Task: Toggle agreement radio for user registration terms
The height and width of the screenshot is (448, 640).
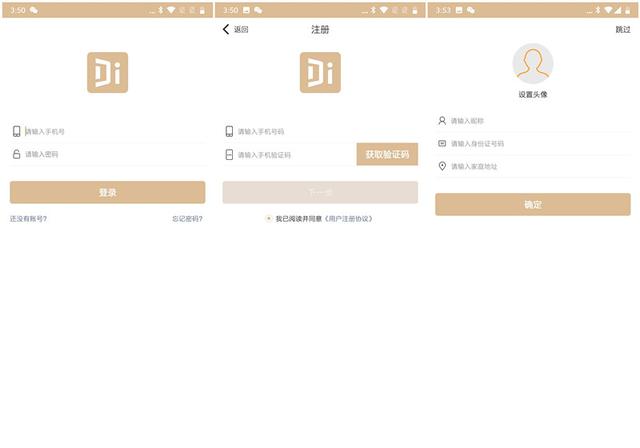Action: coord(268,218)
